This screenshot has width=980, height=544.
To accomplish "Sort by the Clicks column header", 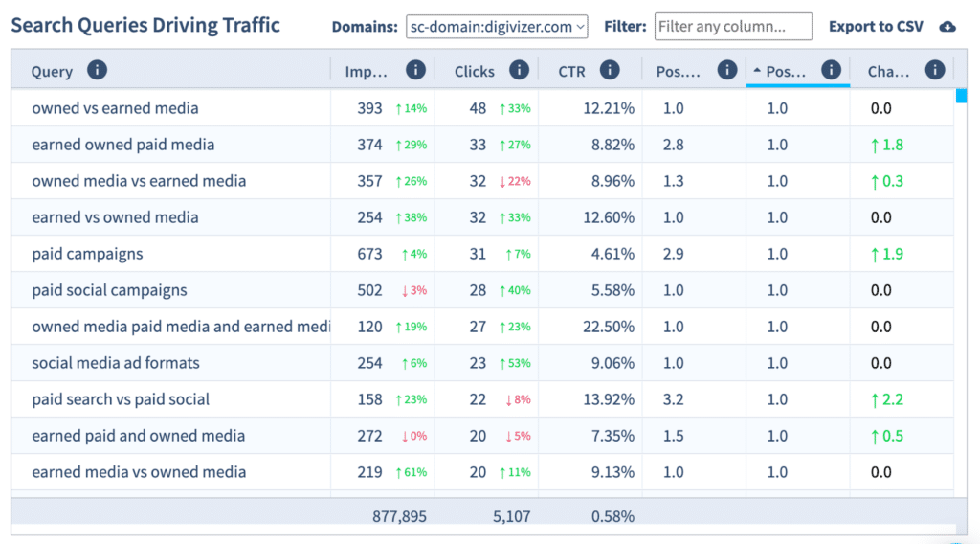I will click(x=475, y=71).
